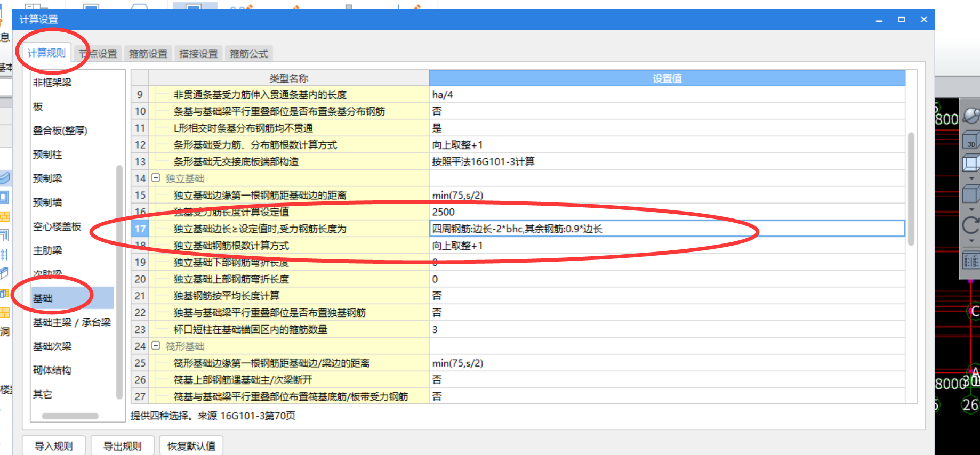Click row number 17 header

click(140, 229)
